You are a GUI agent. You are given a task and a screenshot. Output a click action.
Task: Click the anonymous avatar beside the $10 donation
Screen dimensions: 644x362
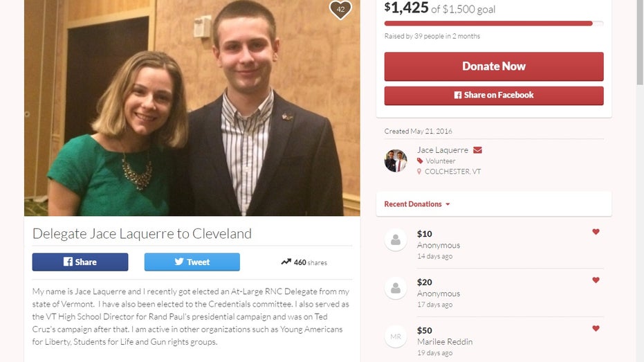(396, 239)
